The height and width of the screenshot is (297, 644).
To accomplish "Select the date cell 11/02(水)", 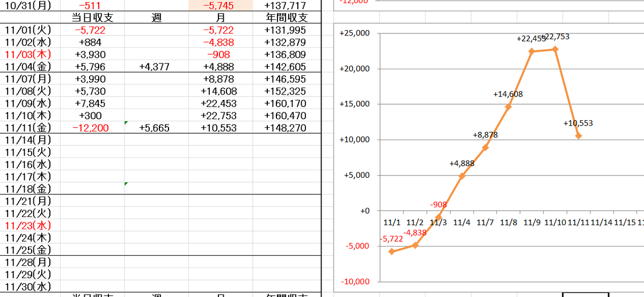I will coord(30,42).
